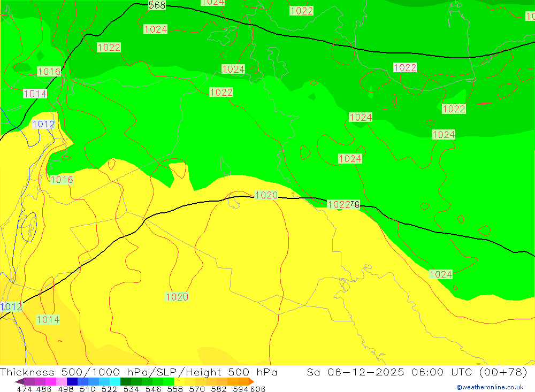
Task: Click the legend value 474
Action: tap(25, 389)
